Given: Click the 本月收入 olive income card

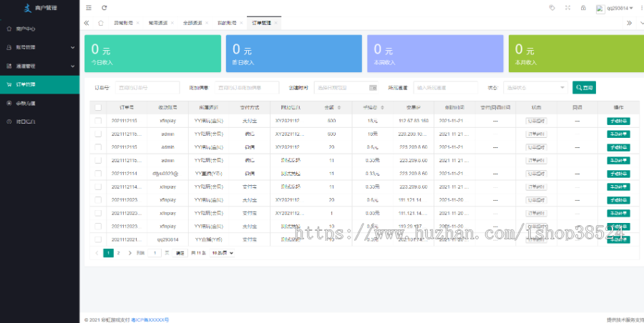Looking at the screenshot, I should [x=576, y=54].
